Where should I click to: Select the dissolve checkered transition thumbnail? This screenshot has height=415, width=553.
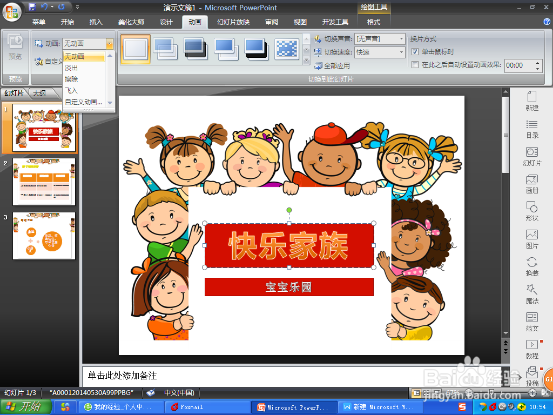click(287, 49)
